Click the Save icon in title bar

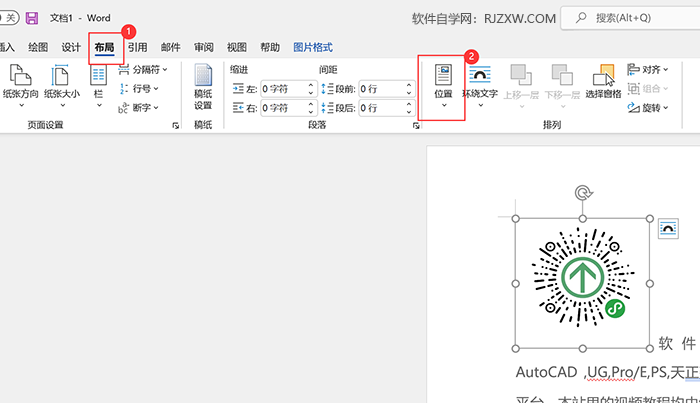click(x=32, y=18)
